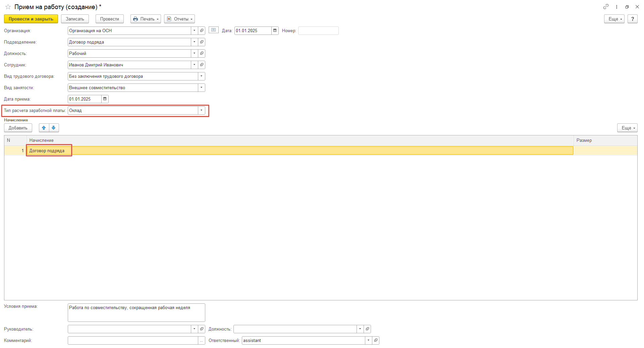
Task: Expand Тип расчета заработной платы dropdown
Action: (201, 110)
